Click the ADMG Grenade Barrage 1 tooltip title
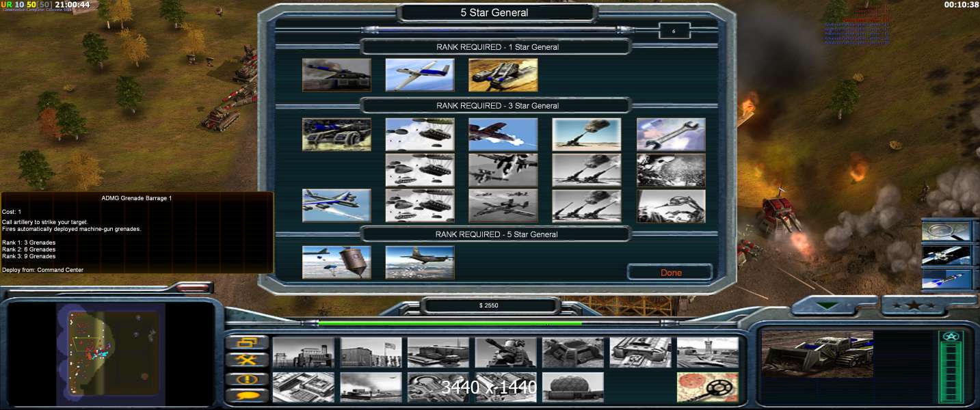Viewport: 980px width, 410px height. [137, 198]
